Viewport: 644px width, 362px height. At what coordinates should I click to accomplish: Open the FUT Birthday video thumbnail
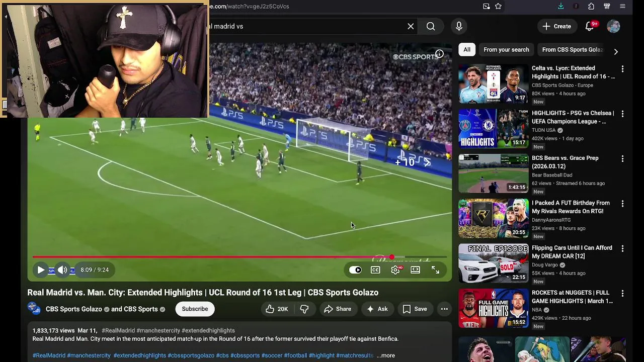pyautogui.click(x=494, y=218)
